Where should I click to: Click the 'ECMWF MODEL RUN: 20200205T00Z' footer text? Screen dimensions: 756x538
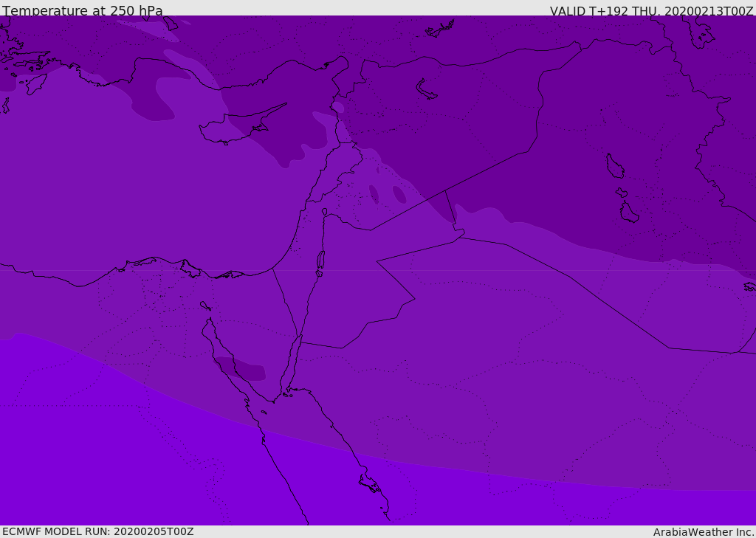tap(98, 531)
